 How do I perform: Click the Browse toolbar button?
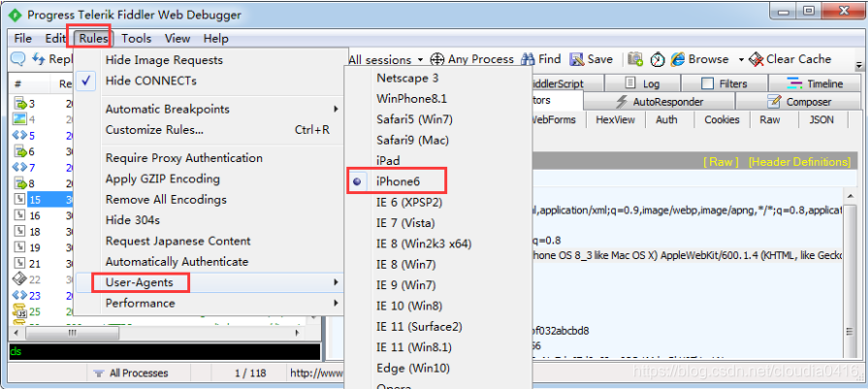pos(700,58)
